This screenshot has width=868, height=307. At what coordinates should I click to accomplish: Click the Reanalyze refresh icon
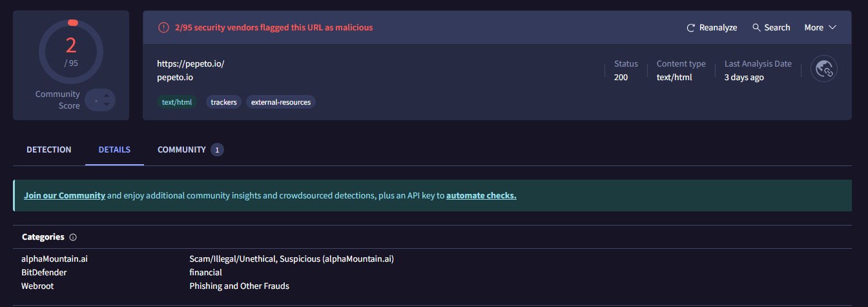click(691, 28)
